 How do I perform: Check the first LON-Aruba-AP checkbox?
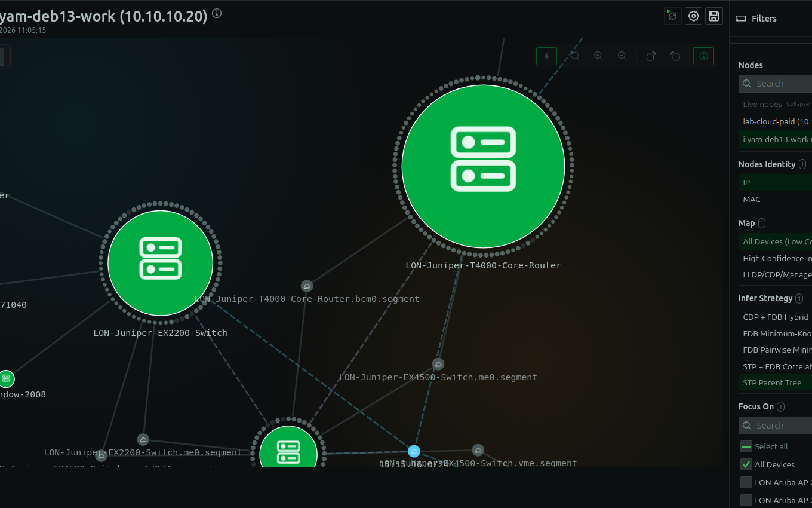[746, 482]
